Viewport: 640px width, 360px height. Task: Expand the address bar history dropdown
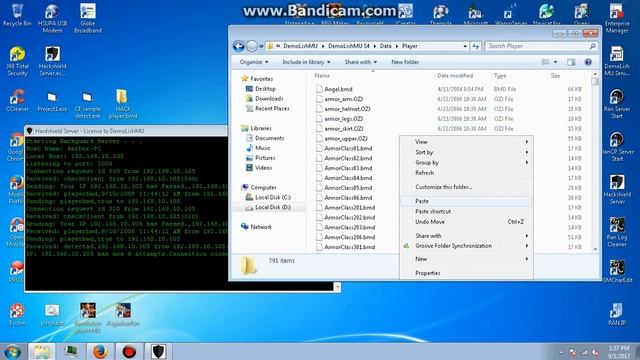tap(465, 46)
